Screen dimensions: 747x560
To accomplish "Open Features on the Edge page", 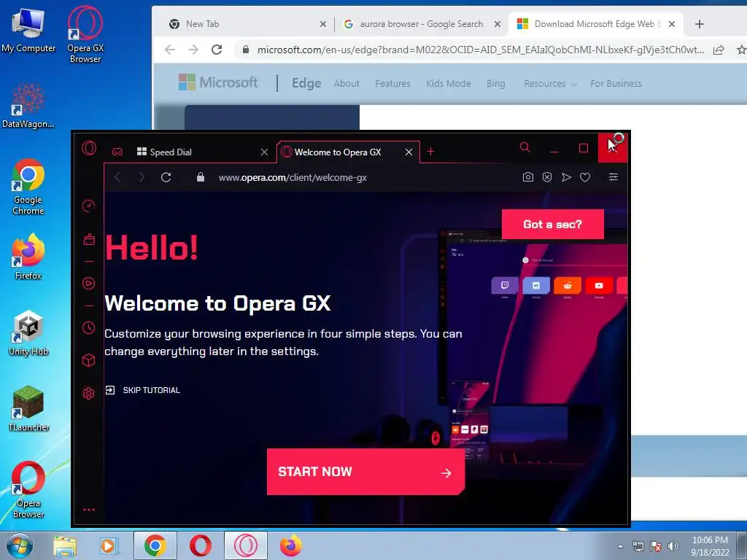I will (392, 83).
